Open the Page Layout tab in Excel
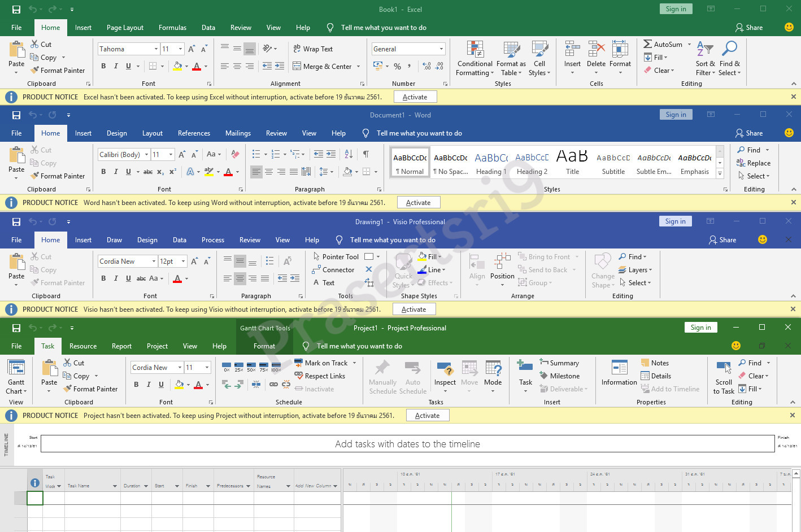Image resolution: width=801 pixels, height=532 pixels. [x=125, y=28]
